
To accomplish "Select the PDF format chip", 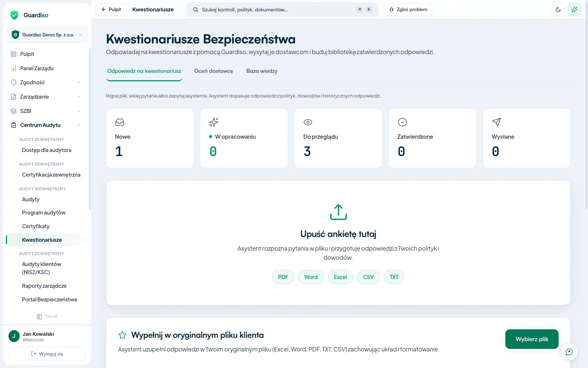I will 283,277.
